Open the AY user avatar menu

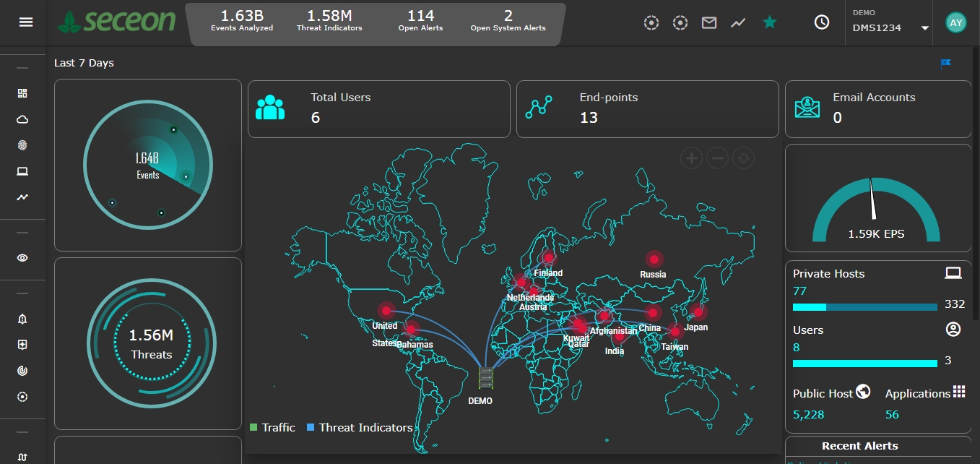(956, 22)
